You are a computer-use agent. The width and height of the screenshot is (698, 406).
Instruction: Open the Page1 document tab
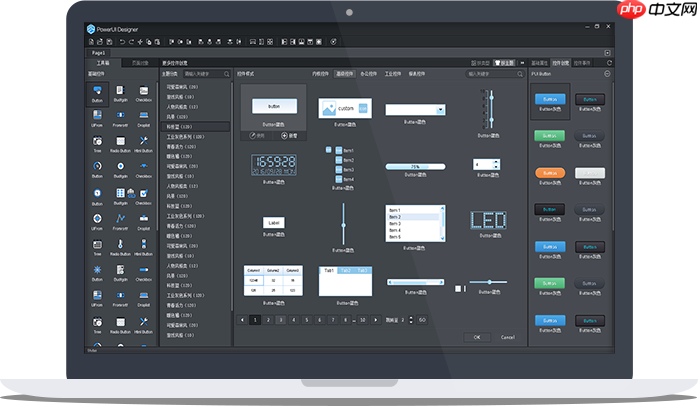pyautogui.click(x=98, y=53)
